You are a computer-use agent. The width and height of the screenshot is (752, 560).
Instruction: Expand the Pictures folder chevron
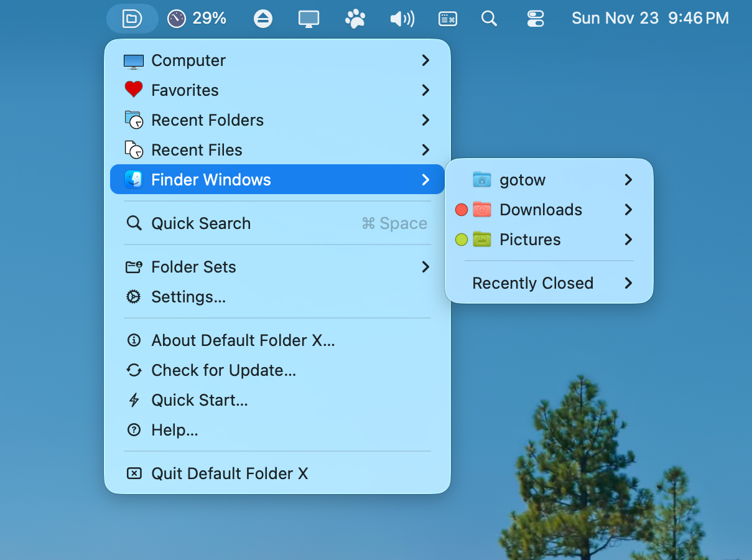point(628,240)
